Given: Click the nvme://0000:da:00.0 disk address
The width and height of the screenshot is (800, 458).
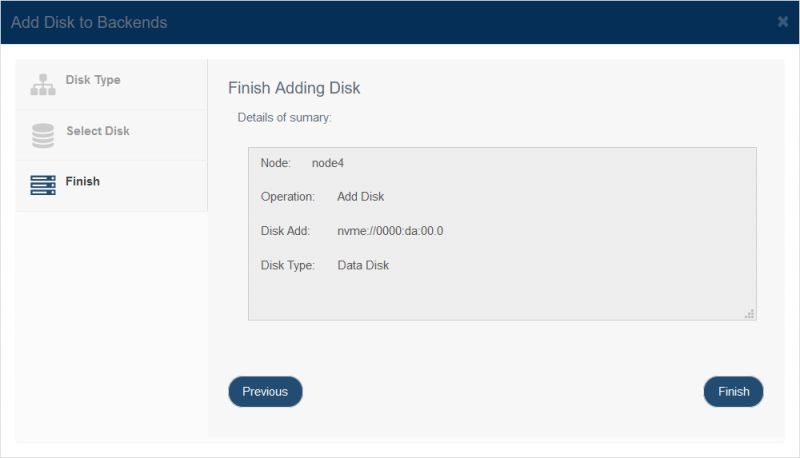Looking at the screenshot, I should pyautogui.click(x=390, y=231).
